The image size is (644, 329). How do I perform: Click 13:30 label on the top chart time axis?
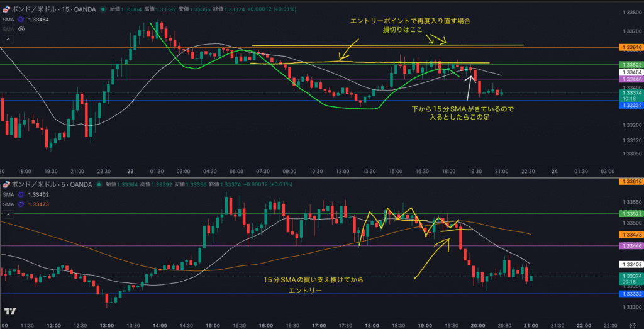tap(369, 171)
